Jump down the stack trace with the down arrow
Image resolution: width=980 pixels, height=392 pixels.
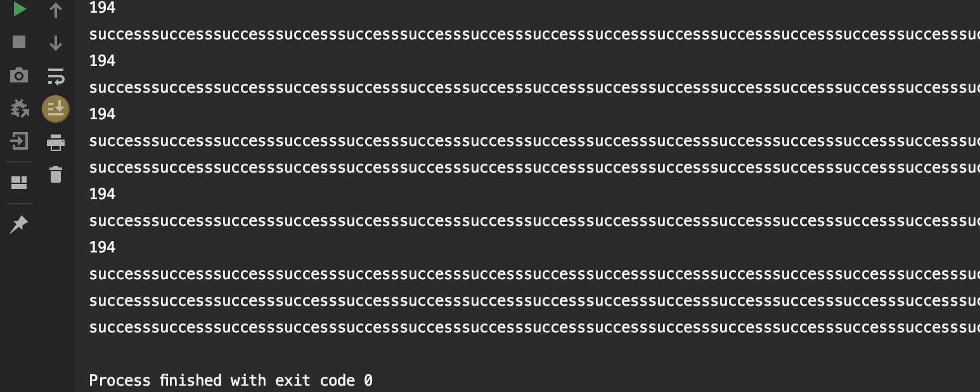coord(56,42)
